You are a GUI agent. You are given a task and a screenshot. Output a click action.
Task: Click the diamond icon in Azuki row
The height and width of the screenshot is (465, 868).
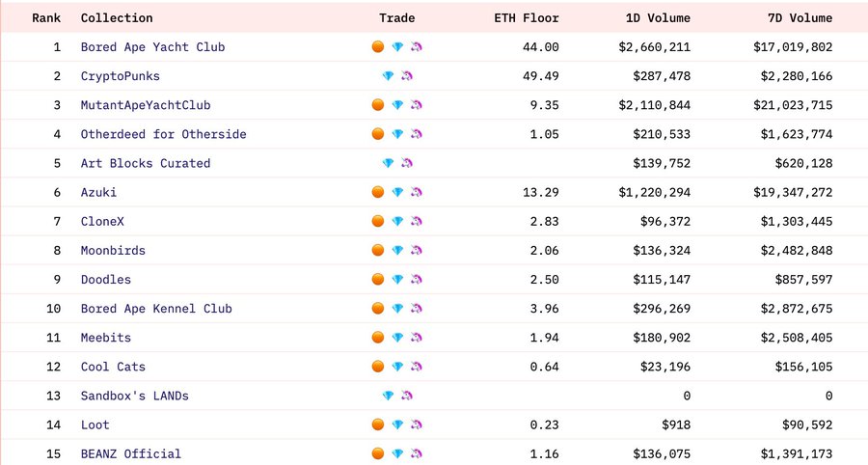pyautogui.click(x=397, y=193)
